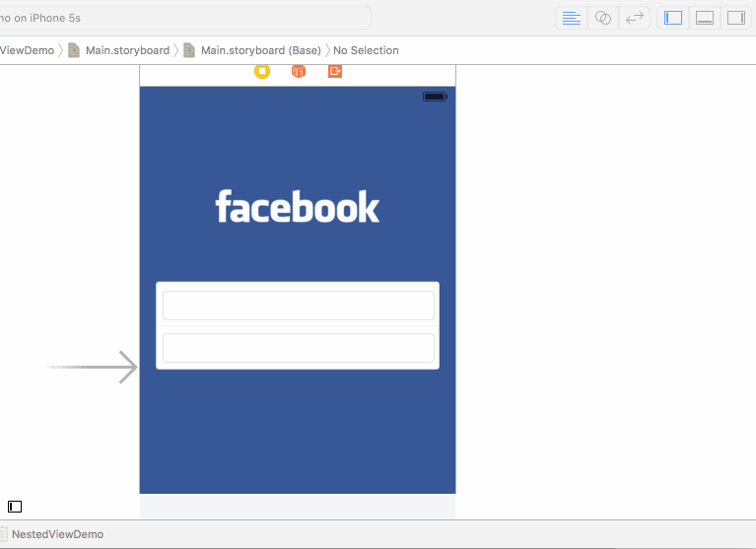Toggle the Navigator panel
The height and width of the screenshot is (549, 756).
673,19
